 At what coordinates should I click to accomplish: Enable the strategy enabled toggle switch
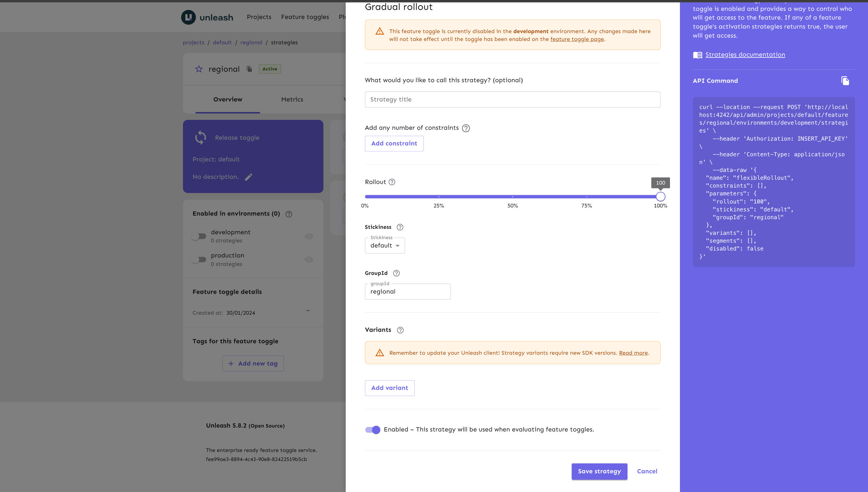pos(373,429)
